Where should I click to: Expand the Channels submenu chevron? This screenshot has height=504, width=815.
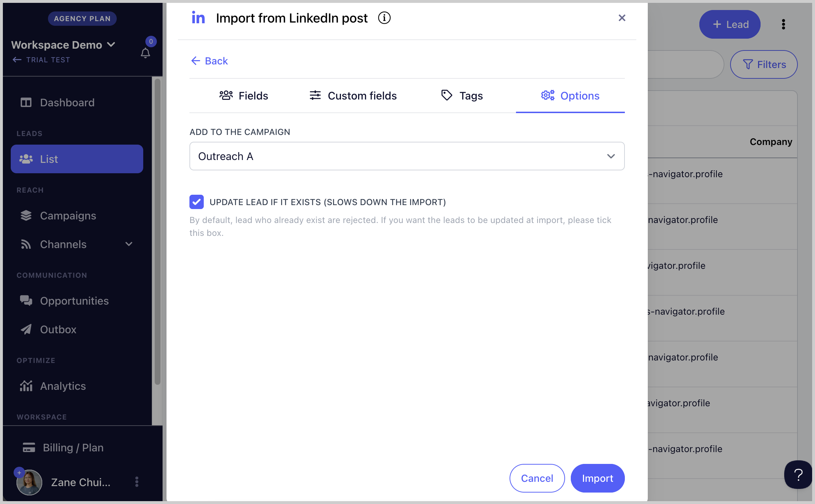[x=129, y=244]
